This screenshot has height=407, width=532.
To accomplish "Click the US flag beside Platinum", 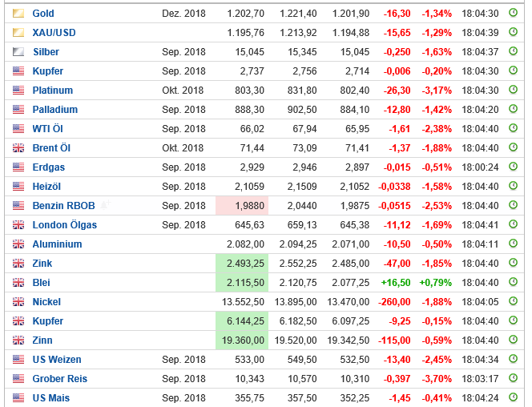I will click(x=18, y=91).
